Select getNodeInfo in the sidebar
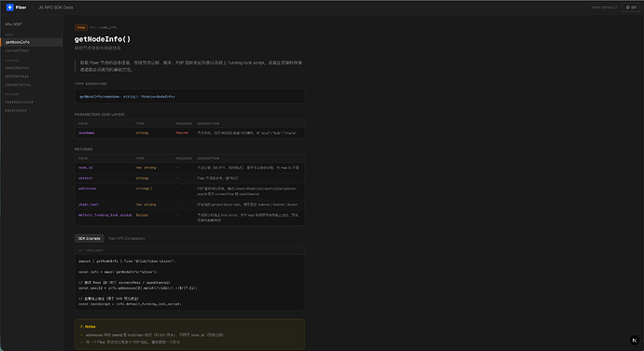 click(31, 42)
